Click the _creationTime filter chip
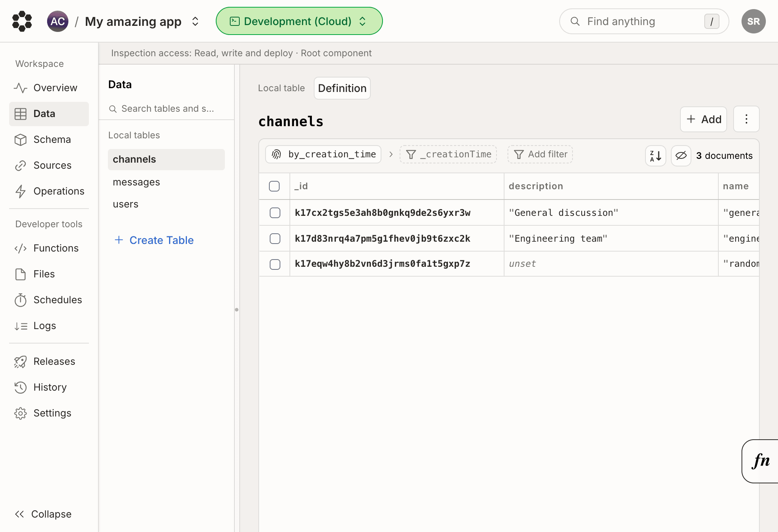This screenshot has height=532, width=778. 448,154
